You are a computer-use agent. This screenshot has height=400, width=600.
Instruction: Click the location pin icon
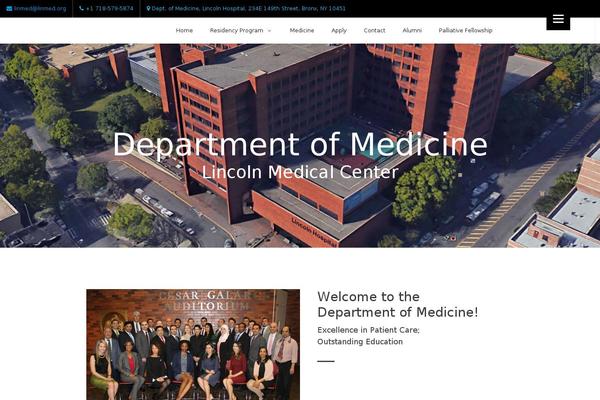pyautogui.click(x=148, y=8)
